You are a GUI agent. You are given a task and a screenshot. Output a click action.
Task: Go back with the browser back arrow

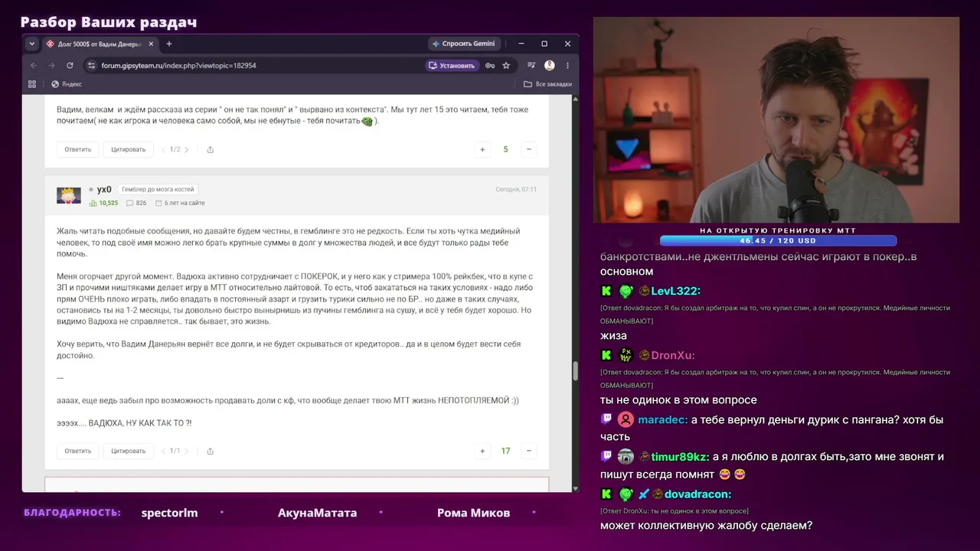tap(34, 66)
